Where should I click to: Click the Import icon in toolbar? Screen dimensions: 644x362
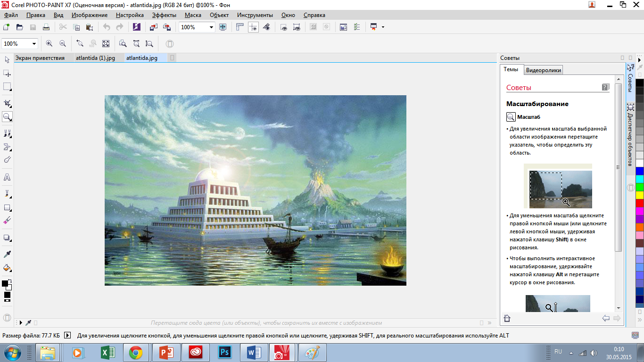pos(153,27)
